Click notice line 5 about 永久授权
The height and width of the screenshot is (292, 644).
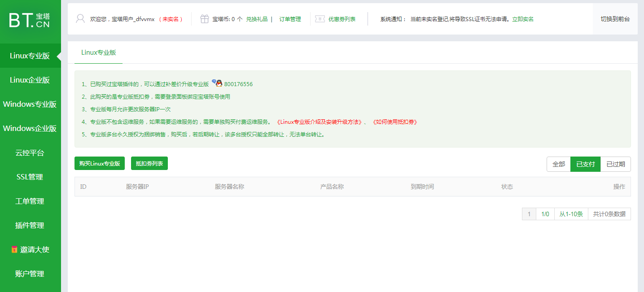203,135
